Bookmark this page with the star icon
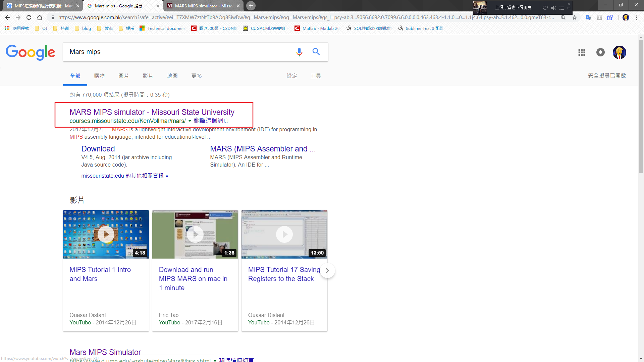 pyautogui.click(x=575, y=17)
